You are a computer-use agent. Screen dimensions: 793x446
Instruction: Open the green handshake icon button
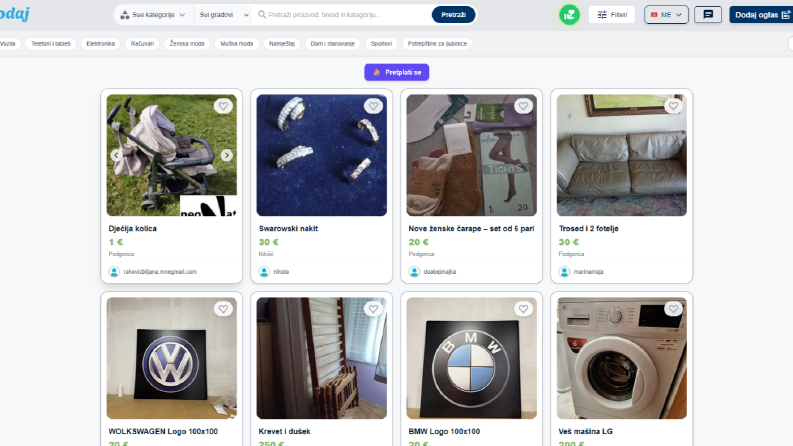click(x=569, y=15)
